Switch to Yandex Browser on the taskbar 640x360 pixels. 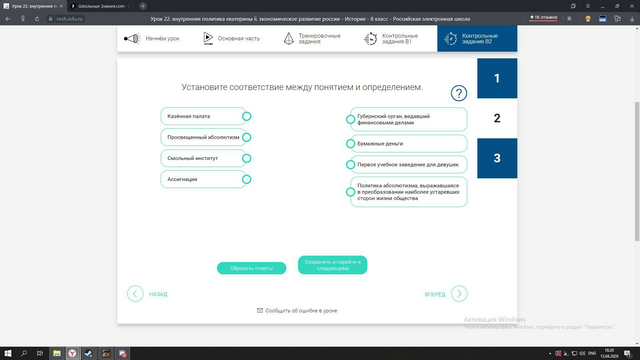click(72, 353)
